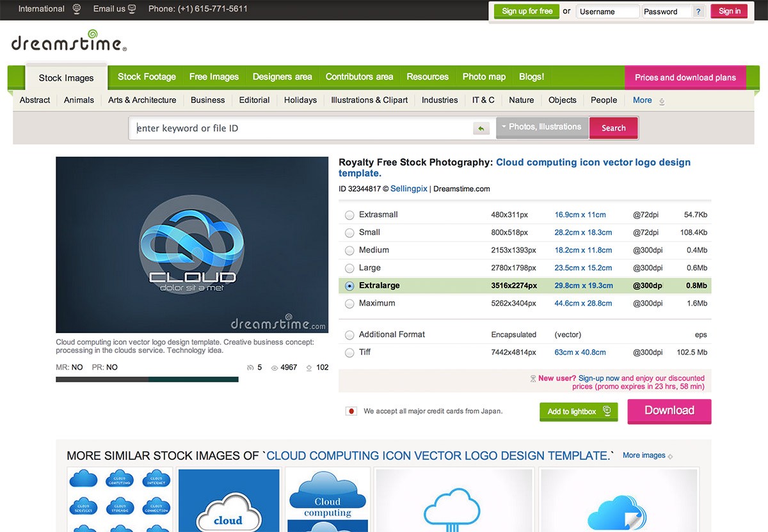Choose the Tiff format radio button
This screenshot has width=768, height=532.
349,352
